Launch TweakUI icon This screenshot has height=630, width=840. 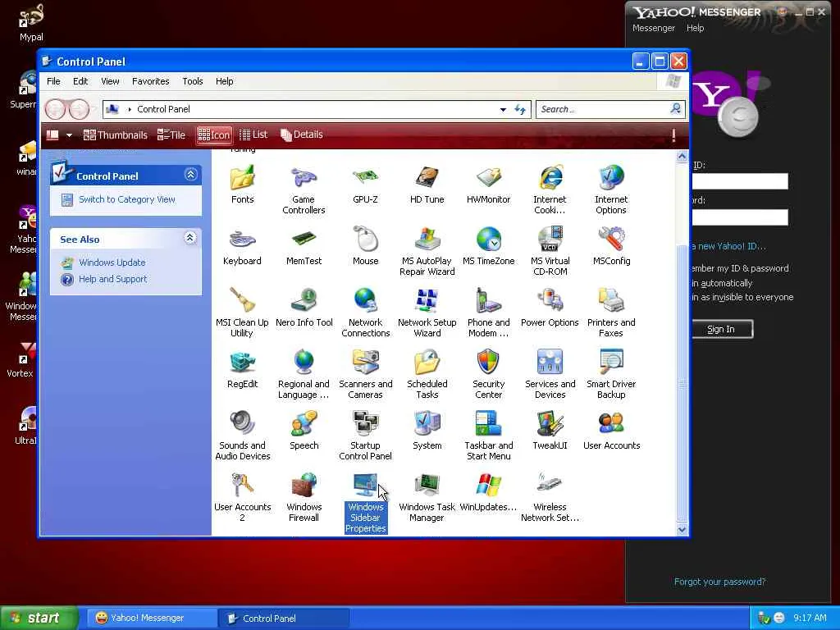[x=550, y=426]
